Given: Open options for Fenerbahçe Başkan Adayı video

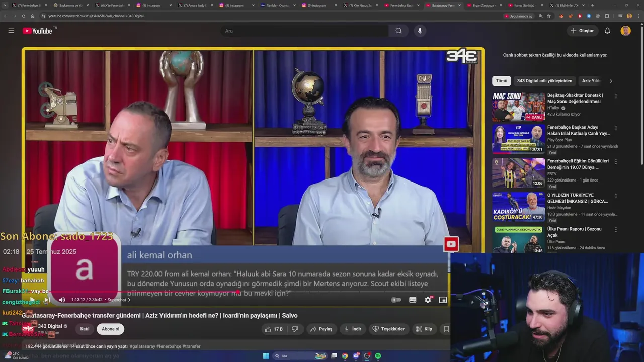Looking at the screenshot, I should [x=616, y=128].
